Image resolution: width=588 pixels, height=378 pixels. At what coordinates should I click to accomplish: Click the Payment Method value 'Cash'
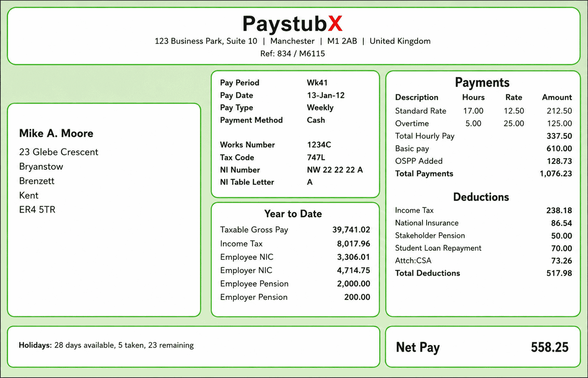coord(316,120)
